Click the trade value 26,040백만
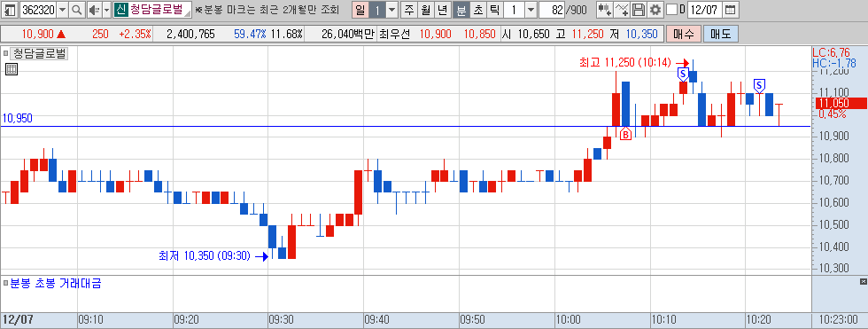Screen dimensions: 868x329 [347, 35]
